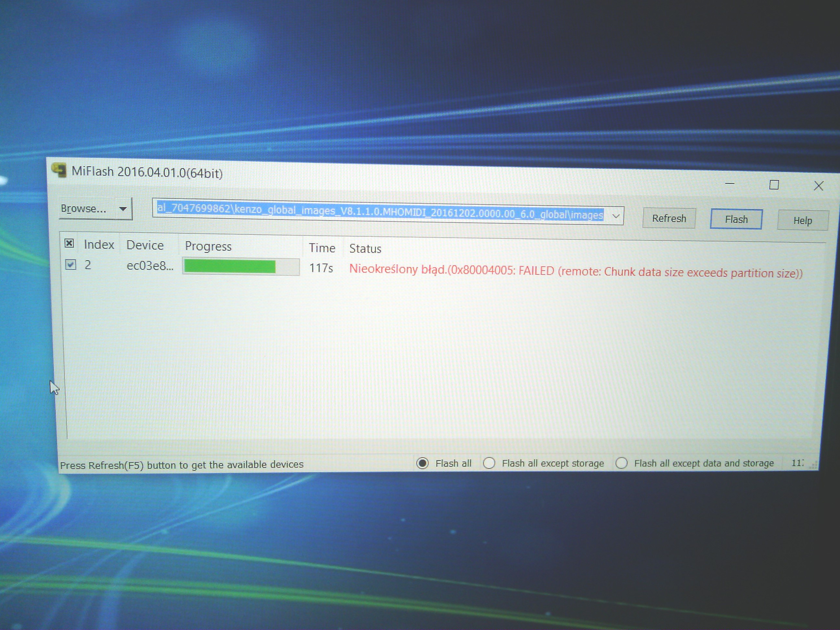This screenshot has height=630, width=840.
Task: Click the MiFlash app icon in title bar
Action: click(59, 170)
